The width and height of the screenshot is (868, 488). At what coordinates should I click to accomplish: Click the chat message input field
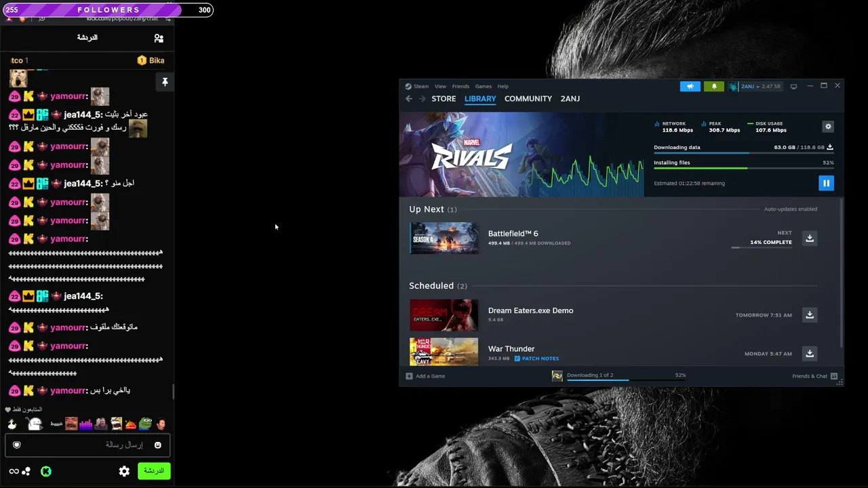pos(87,445)
